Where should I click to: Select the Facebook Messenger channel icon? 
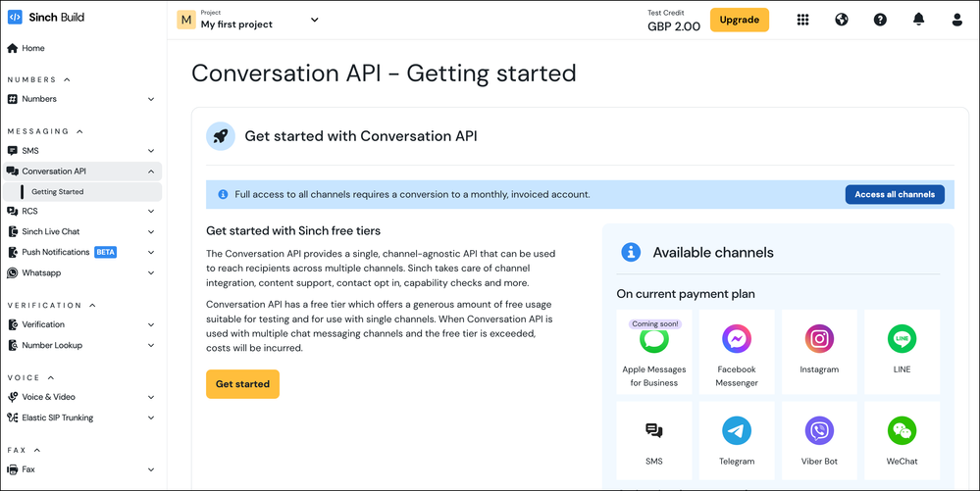click(x=737, y=338)
